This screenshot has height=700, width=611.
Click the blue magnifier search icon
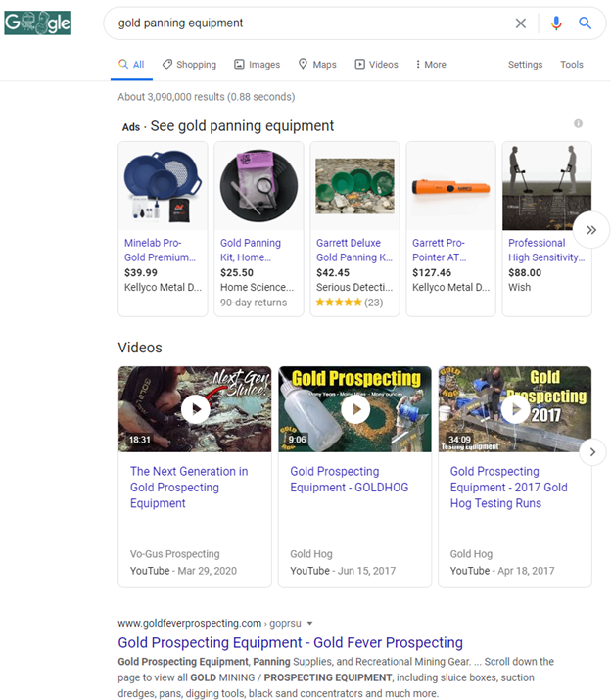585,23
